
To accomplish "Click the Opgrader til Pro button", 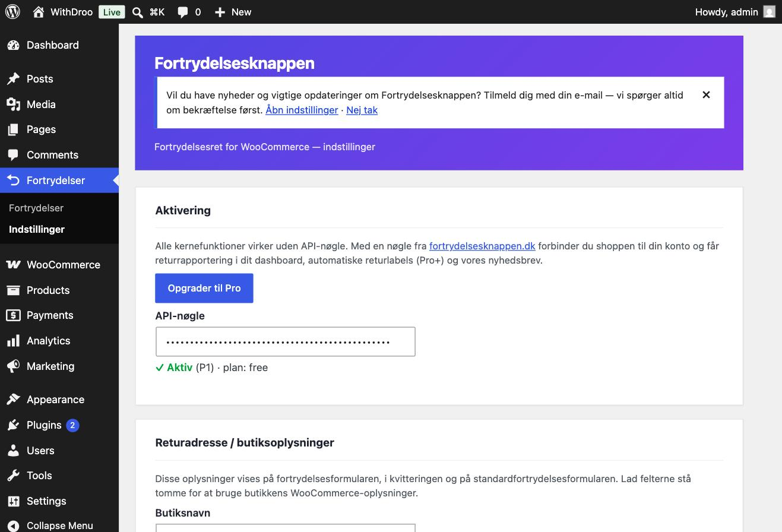I will pyautogui.click(x=204, y=288).
